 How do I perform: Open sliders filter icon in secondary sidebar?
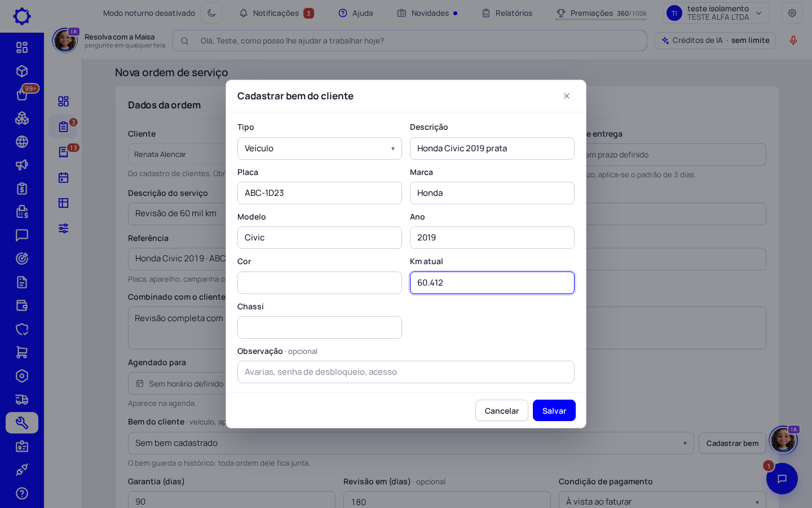(63, 228)
